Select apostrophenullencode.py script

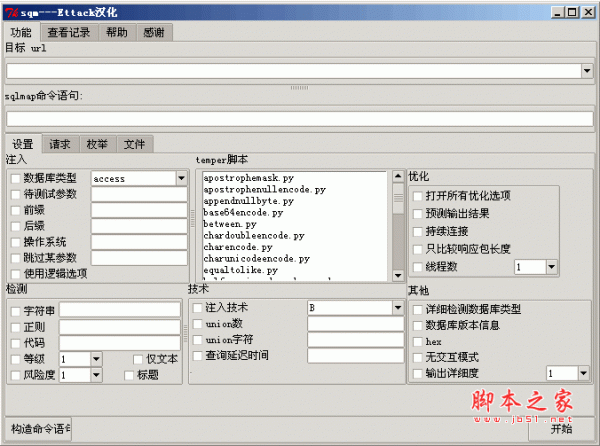coord(264,189)
